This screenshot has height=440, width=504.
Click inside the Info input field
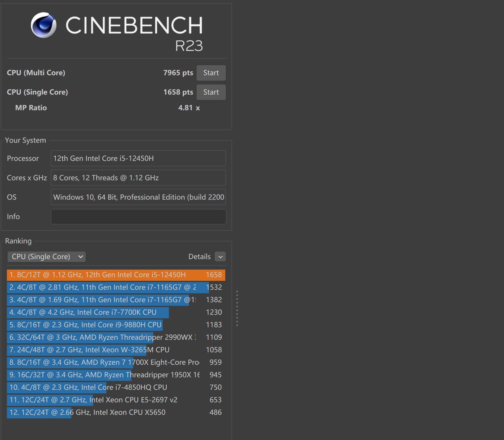138,216
